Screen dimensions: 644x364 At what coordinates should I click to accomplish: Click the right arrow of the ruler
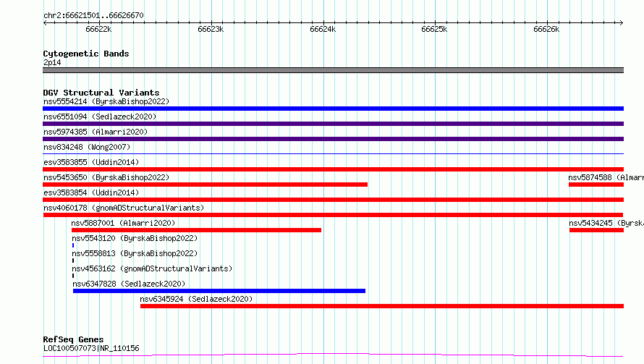point(622,22)
